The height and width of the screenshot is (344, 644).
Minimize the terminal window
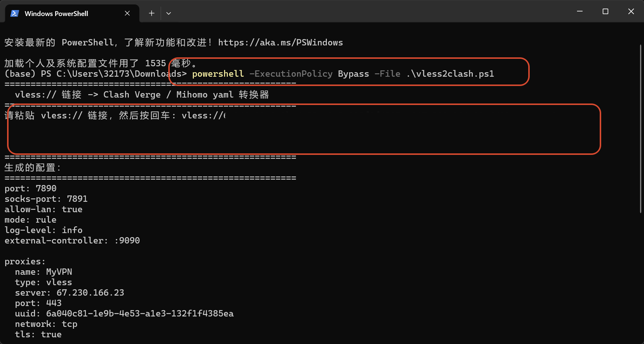tap(580, 12)
